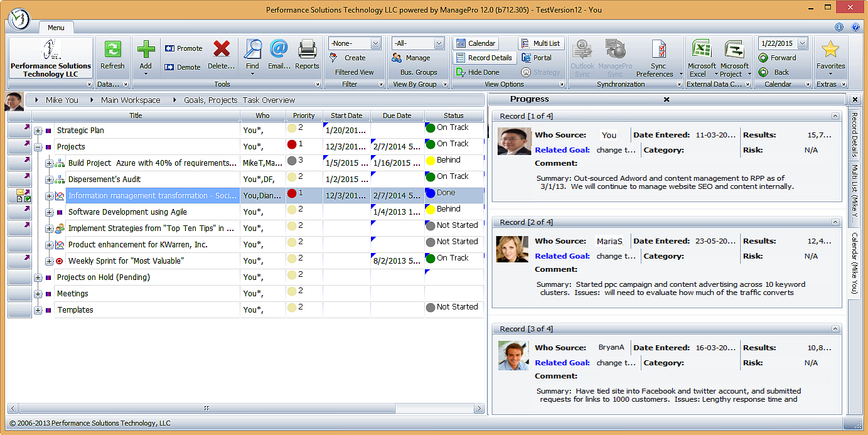Collapse Record [3 of 4] panel
The width and height of the screenshot is (868, 435).
[835, 329]
